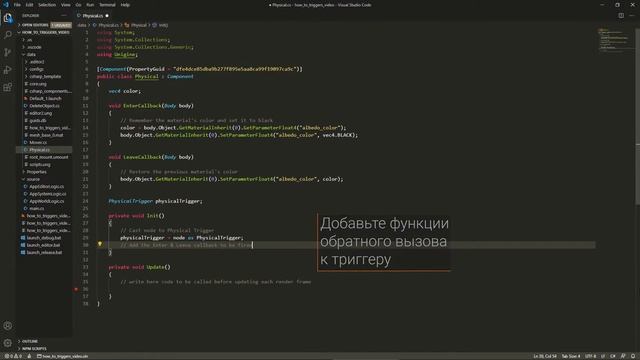Open the Run and Debug view
Image resolution: width=640 pixels, height=360 pixels.
tap(7, 70)
